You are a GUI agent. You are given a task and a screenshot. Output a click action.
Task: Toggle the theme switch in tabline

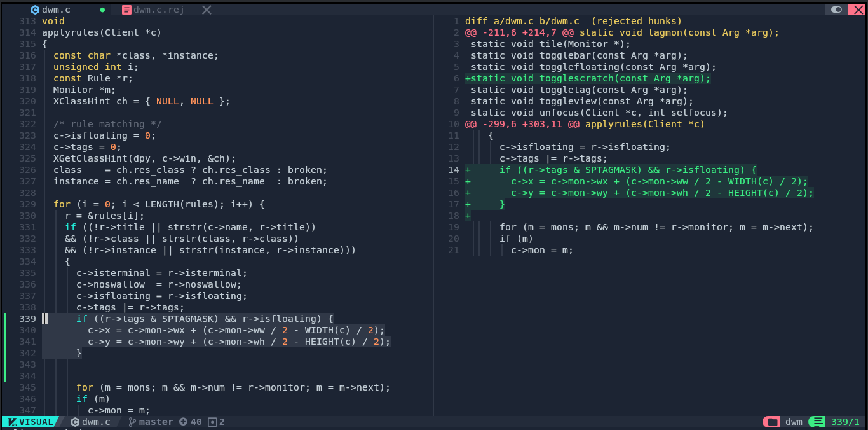click(x=837, y=10)
